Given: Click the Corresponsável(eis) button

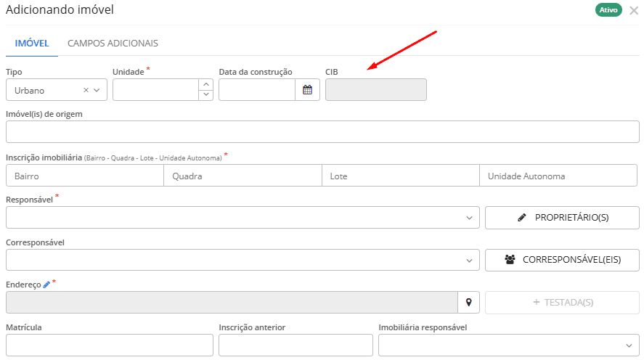Looking at the screenshot, I should [x=562, y=260].
